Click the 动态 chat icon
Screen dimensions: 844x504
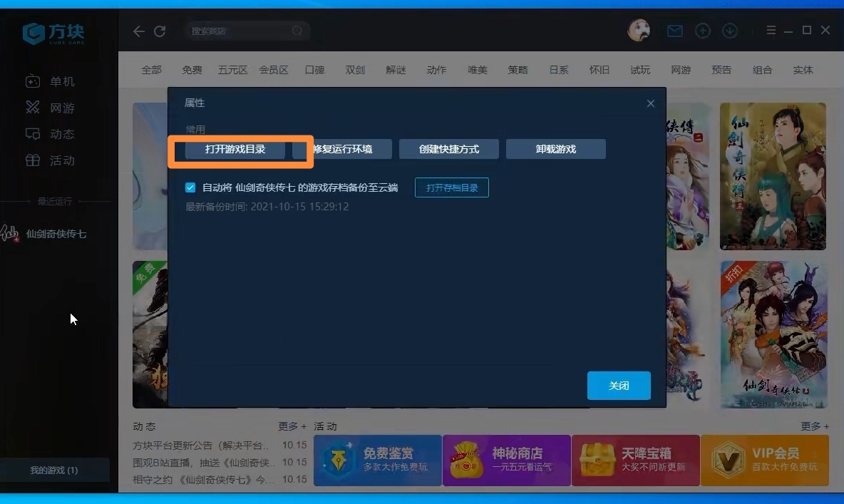click(32, 133)
